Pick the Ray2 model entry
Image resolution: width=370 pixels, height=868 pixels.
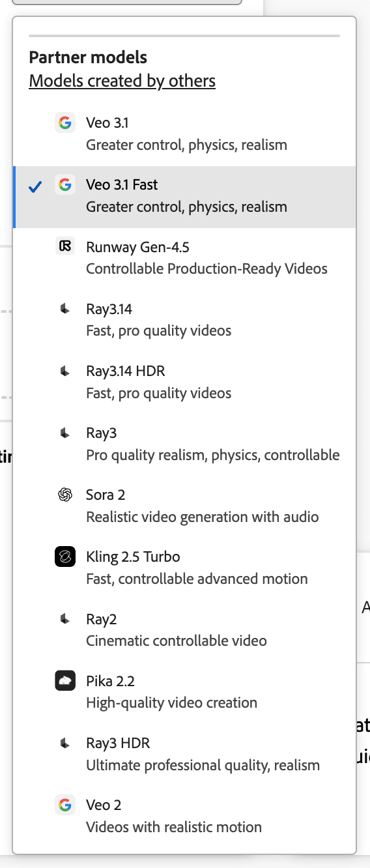(x=184, y=630)
